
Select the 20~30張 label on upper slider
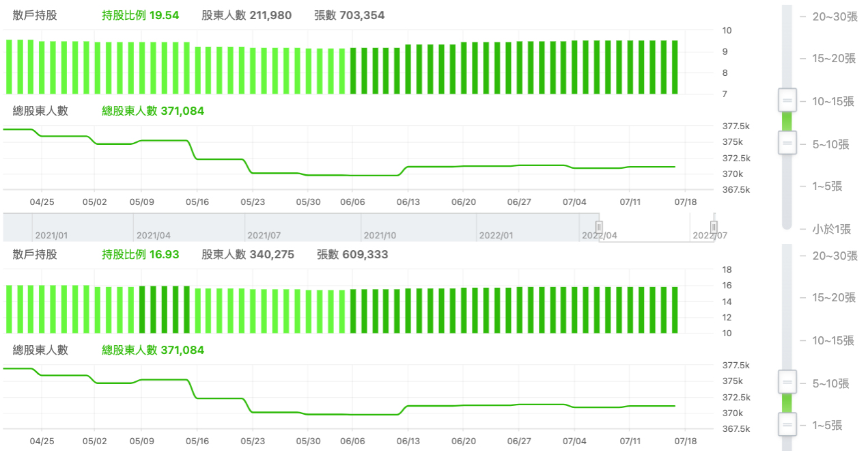coord(835,17)
